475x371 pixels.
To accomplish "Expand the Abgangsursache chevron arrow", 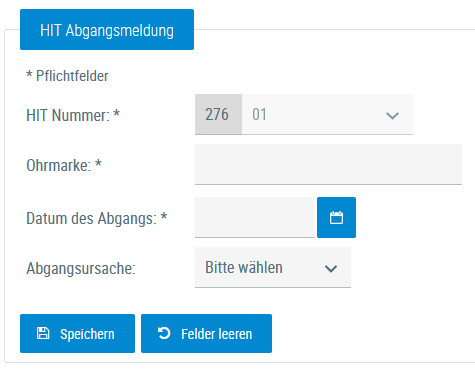I will (x=331, y=268).
